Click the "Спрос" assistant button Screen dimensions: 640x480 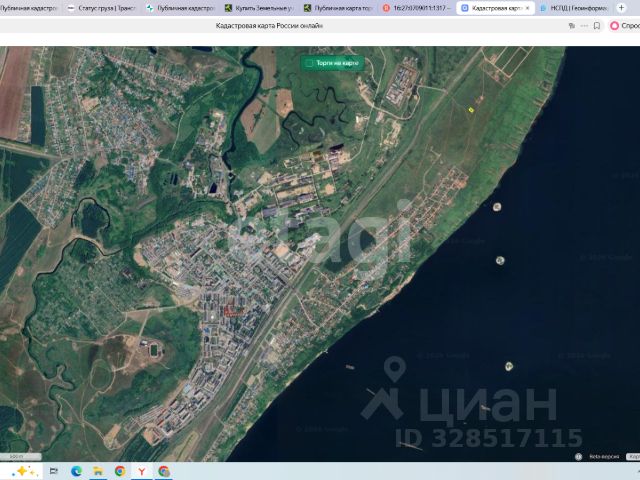pyautogui.click(x=624, y=26)
